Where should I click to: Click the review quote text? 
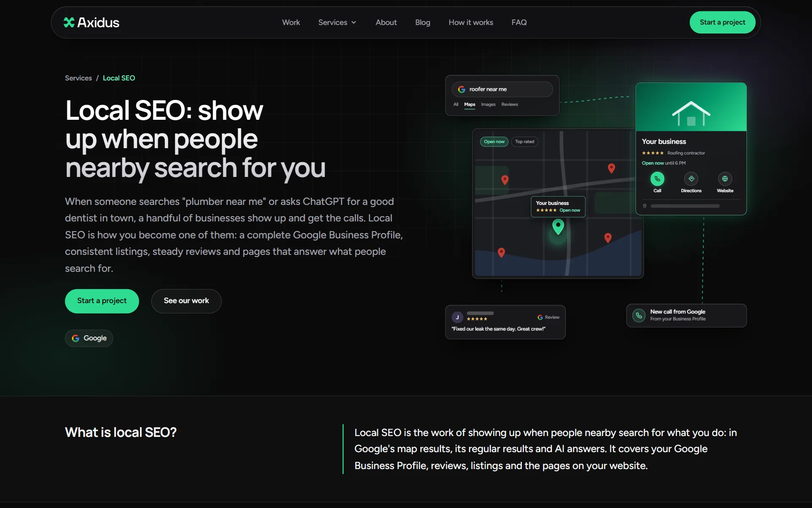point(498,329)
